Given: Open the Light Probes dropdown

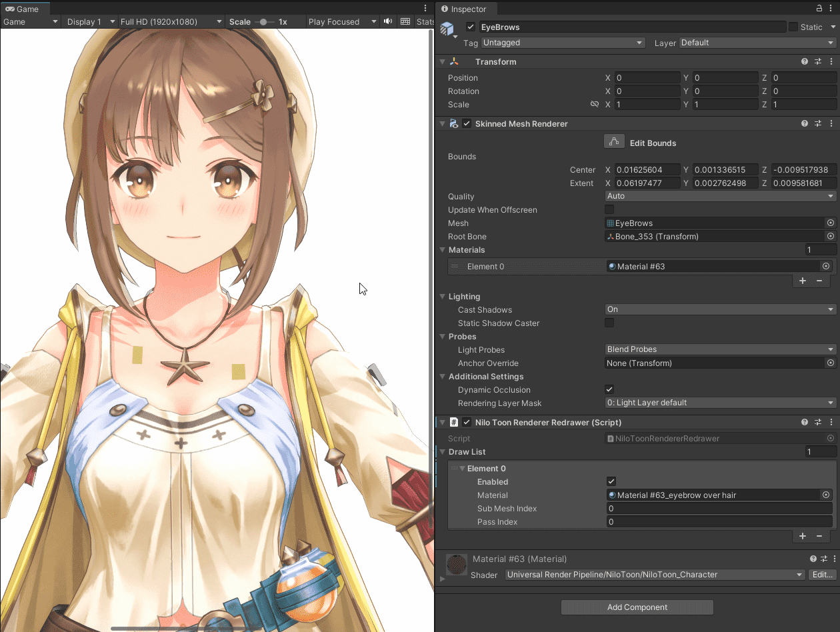Looking at the screenshot, I should click(720, 349).
